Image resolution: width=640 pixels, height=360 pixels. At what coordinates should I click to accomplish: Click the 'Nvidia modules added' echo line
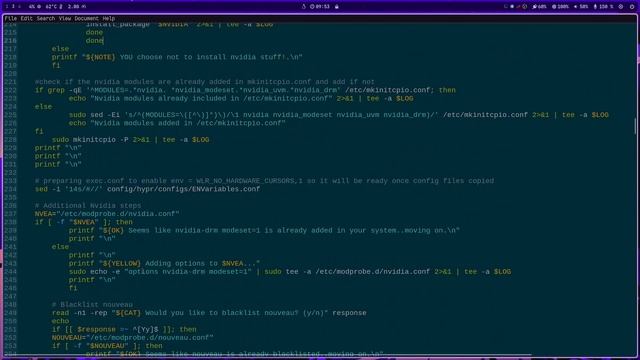pos(177,123)
